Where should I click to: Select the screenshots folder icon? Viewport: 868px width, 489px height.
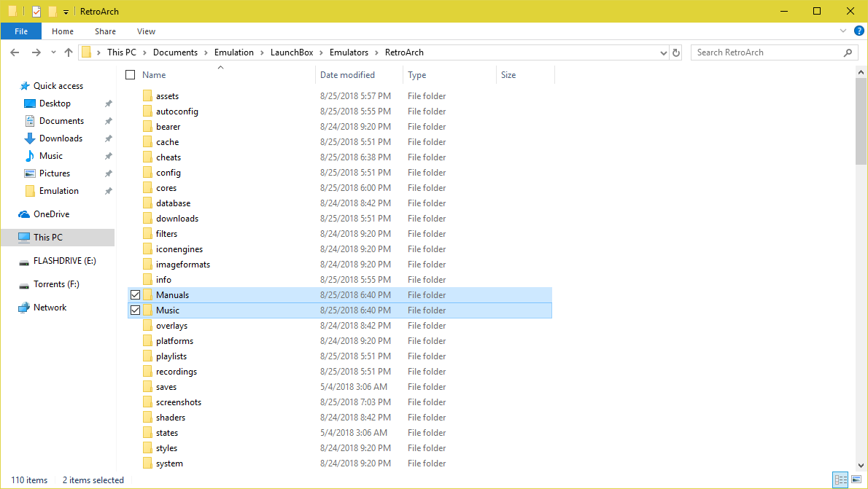pyautogui.click(x=147, y=402)
